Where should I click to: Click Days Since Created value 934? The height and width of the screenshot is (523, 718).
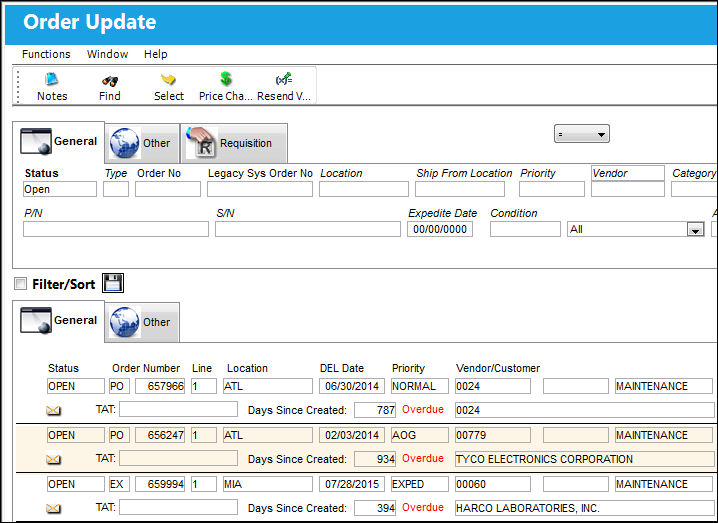[375, 459]
